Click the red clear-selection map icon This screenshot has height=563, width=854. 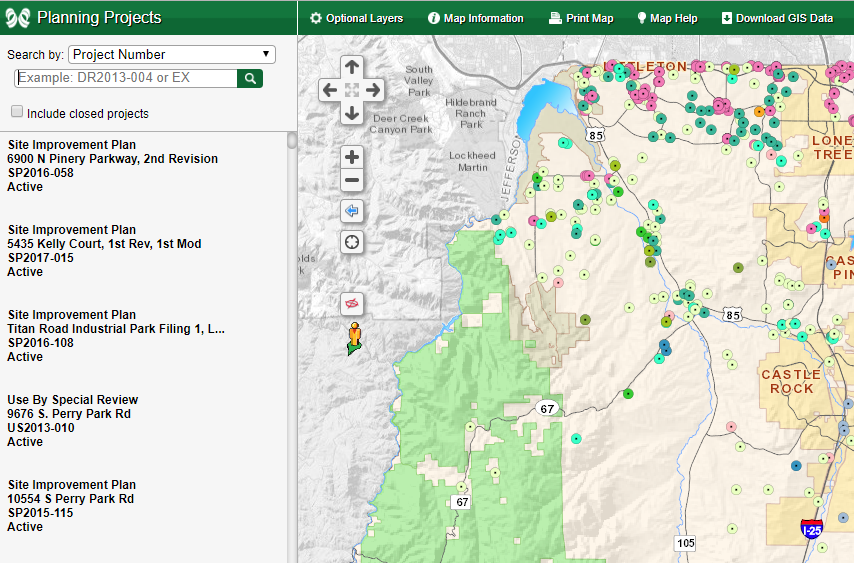pyautogui.click(x=352, y=302)
